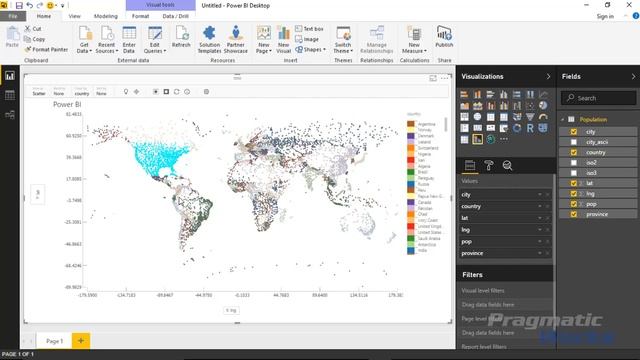
Task: Insert a Text box from ribbon
Action: click(309, 29)
